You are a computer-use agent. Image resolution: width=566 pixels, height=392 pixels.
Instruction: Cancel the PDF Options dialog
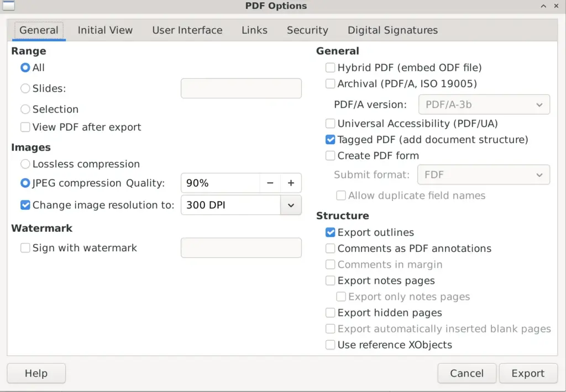click(x=467, y=373)
